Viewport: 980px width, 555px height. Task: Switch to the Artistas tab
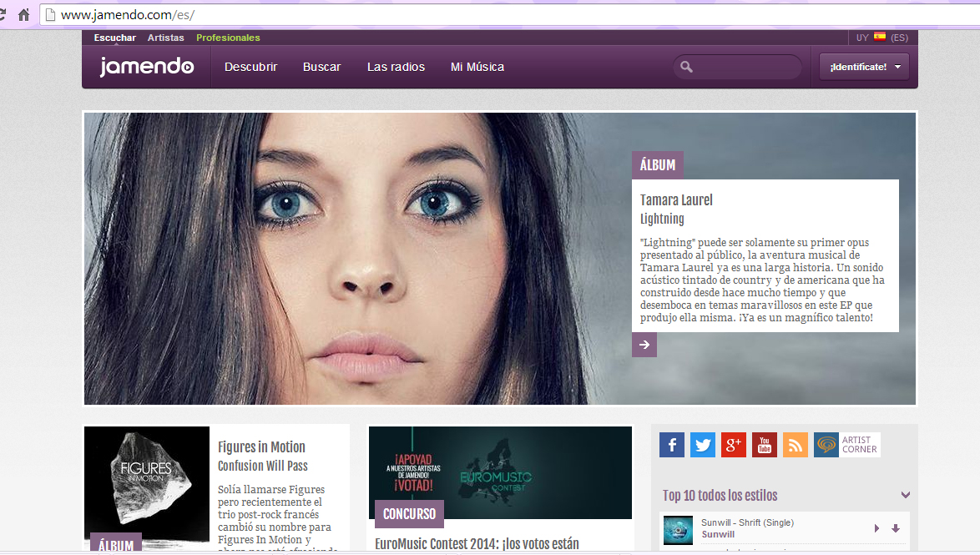click(x=165, y=38)
